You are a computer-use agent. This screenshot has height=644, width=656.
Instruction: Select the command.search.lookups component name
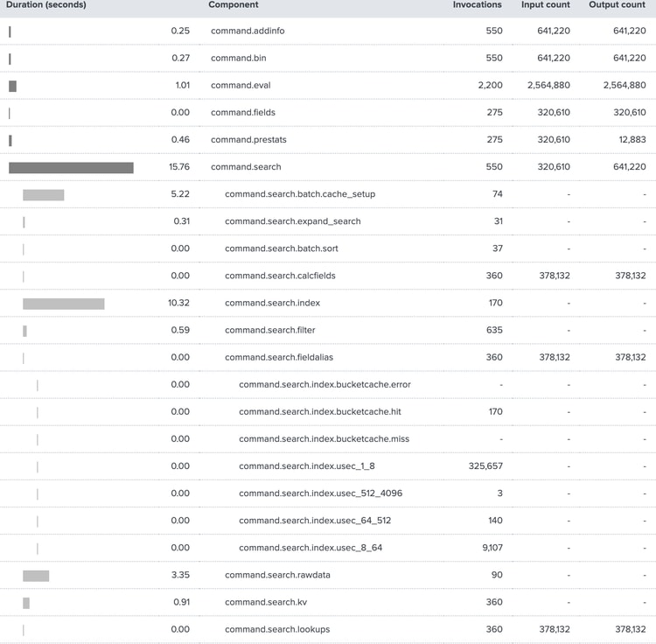coord(277,629)
